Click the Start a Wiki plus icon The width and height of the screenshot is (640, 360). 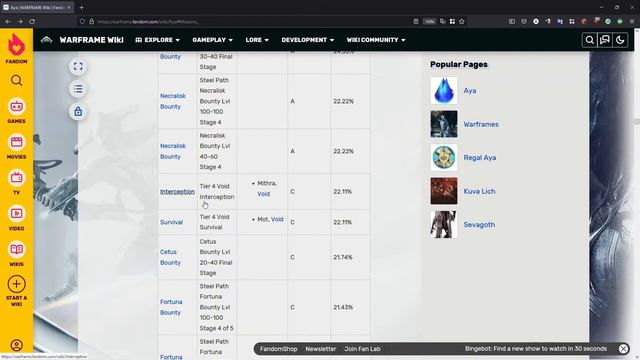click(x=16, y=284)
